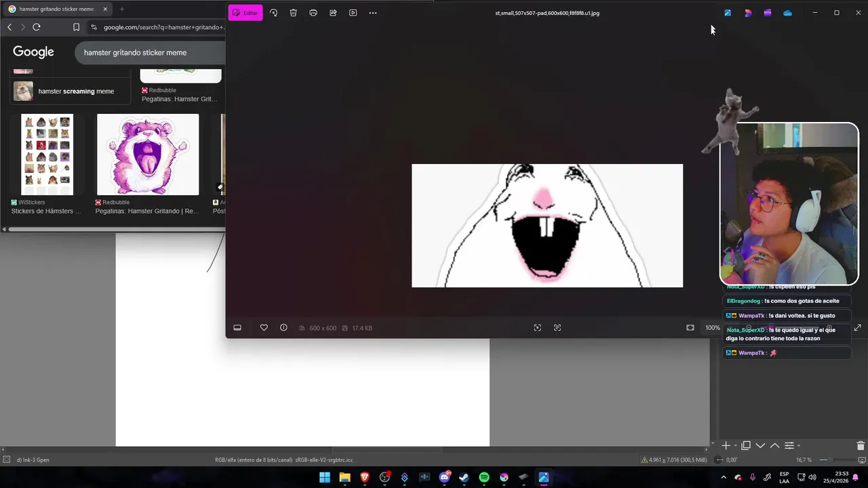Open Krita from the taskbar
The image size is (868, 488).
pyautogui.click(x=504, y=477)
